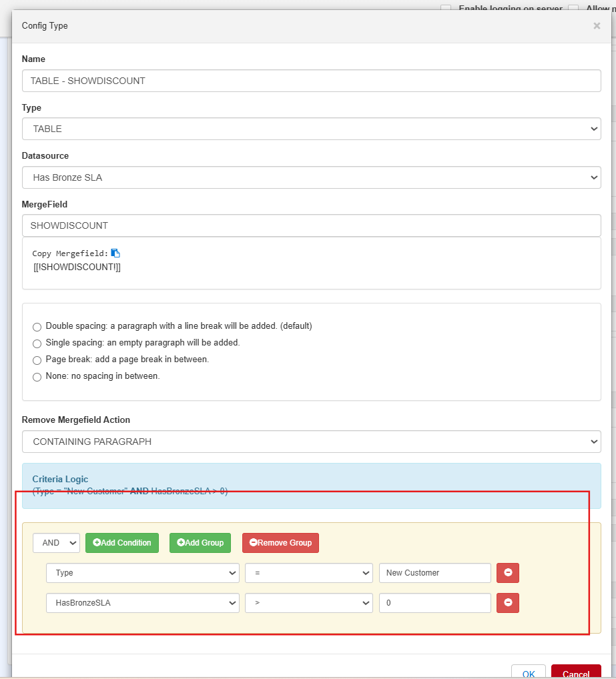Select Page break radio option
This screenshot has height=679, width=616.
click(37, 360)
